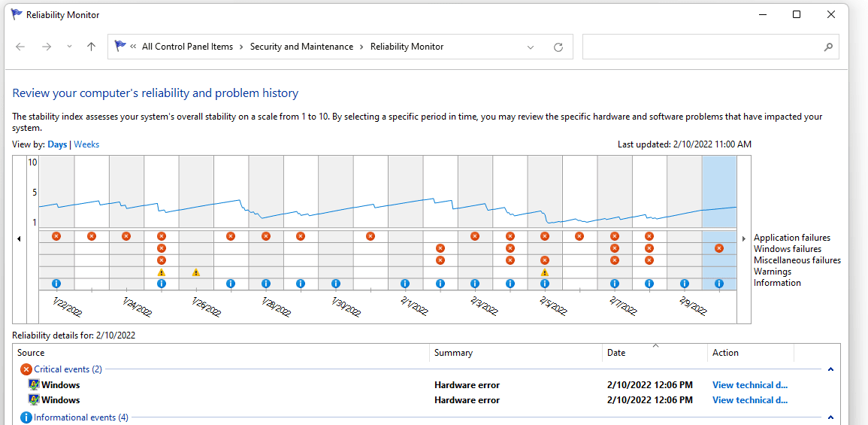This screenshot has width=868, height=425.
Task: Click the Reliability Monitor breadcrumb
Action: coord(407,47)
